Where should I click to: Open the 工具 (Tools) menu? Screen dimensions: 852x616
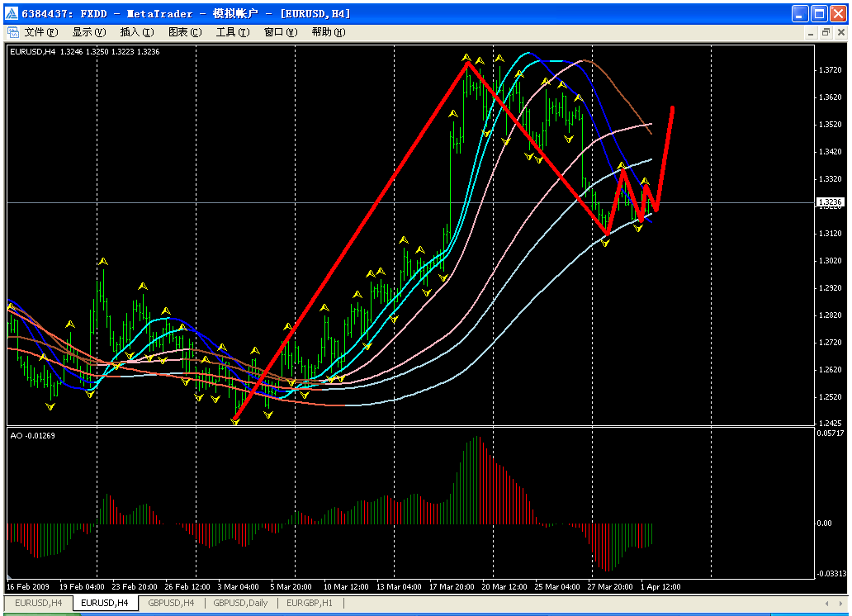[x=233, y=32]
